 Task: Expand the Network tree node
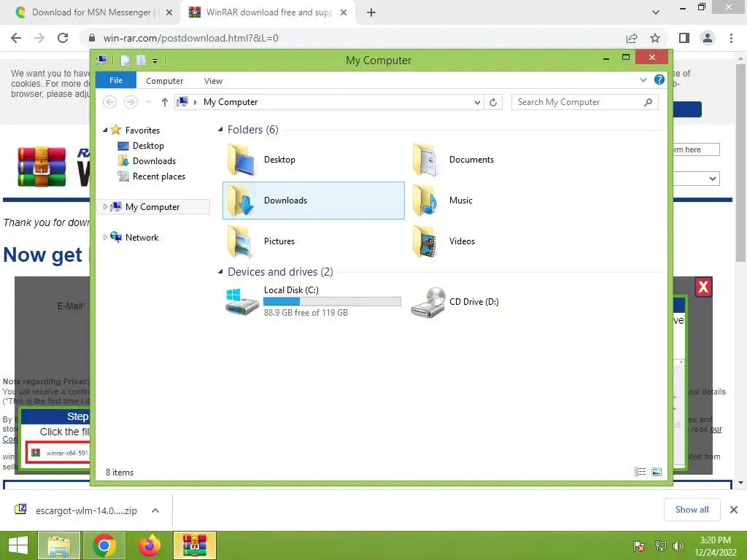tap(105, 237)
